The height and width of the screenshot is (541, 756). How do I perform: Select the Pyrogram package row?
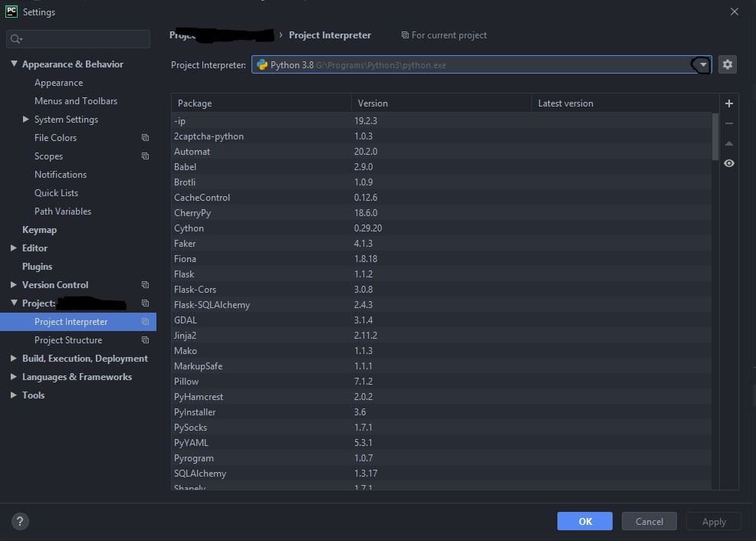click(x=441, y=458)
